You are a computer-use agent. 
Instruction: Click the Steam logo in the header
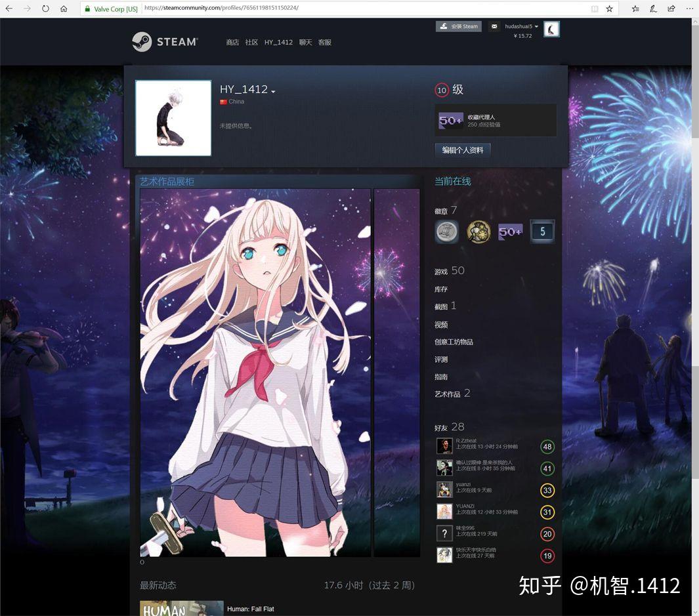point(166,41)
